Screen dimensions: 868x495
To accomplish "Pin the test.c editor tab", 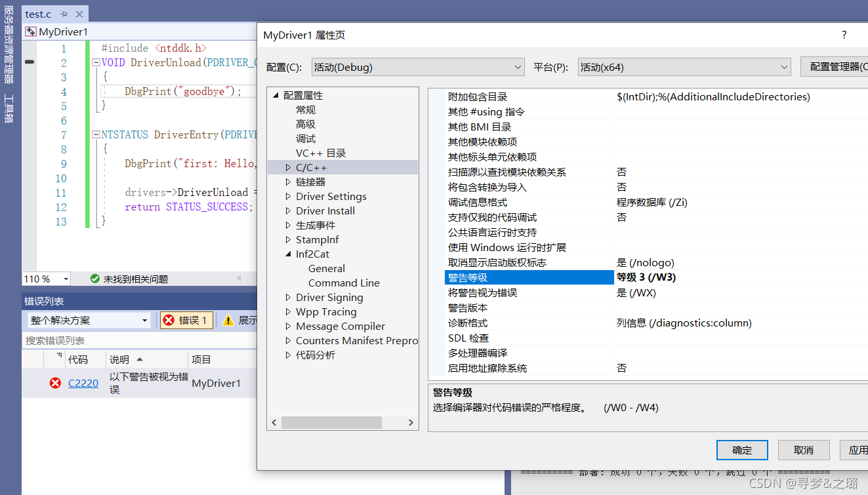I will [64, 14].
